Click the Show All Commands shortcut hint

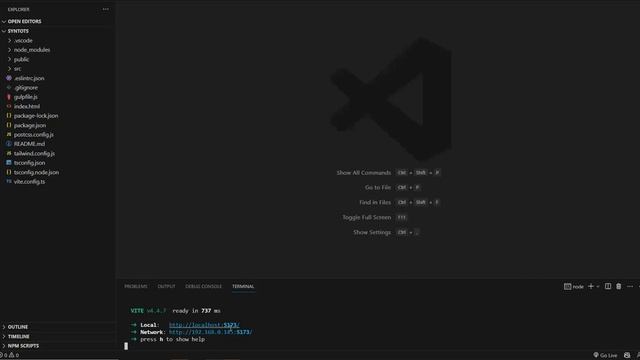(x=389, y=173)
